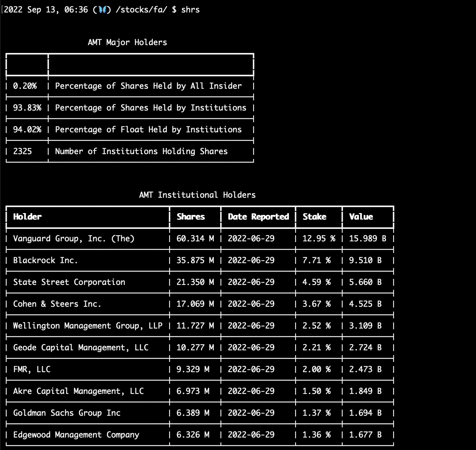
Task: Click the 'Shares' column header
Action: [191, 217]
